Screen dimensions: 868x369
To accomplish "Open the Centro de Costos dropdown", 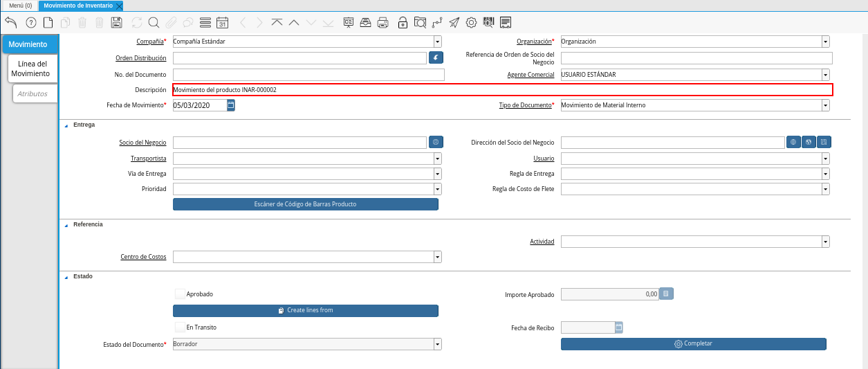I will [437, 257].
